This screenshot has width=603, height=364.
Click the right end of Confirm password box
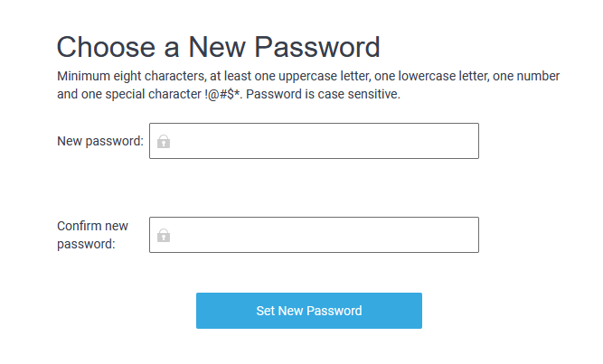click(x=466, y=236)
